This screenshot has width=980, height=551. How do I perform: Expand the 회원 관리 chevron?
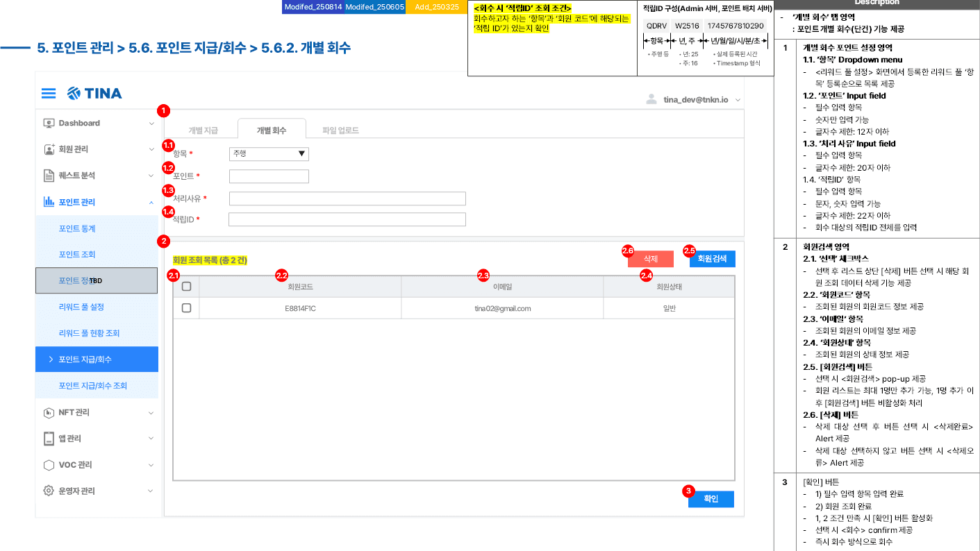pos(151,149)
